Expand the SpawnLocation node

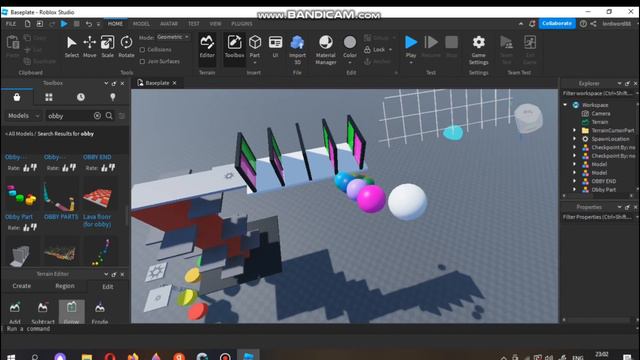(574, 139)
